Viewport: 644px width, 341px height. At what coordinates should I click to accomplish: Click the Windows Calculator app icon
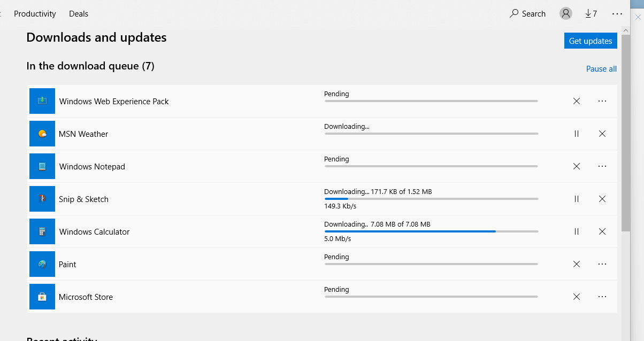tap(42, 231)
